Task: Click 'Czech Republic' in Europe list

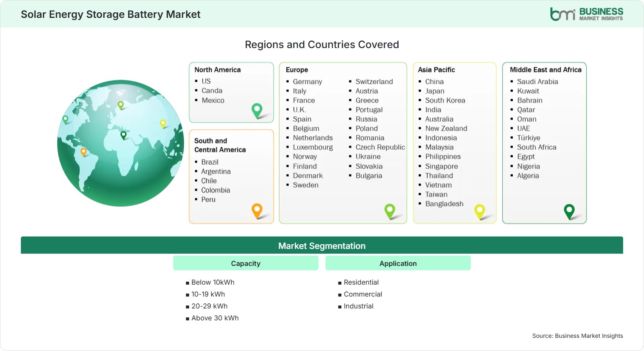Action: coord(380,147)
